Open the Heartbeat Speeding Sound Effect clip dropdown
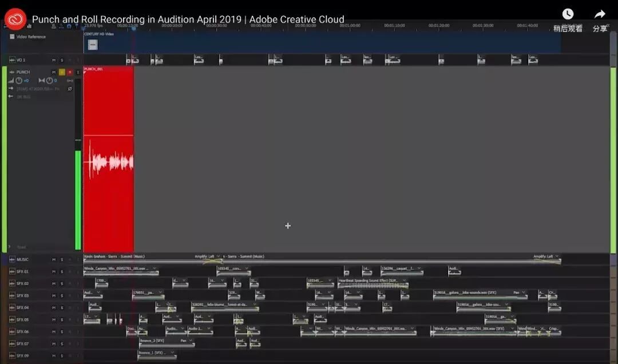 pyautogui.click(x=404, y=280)
